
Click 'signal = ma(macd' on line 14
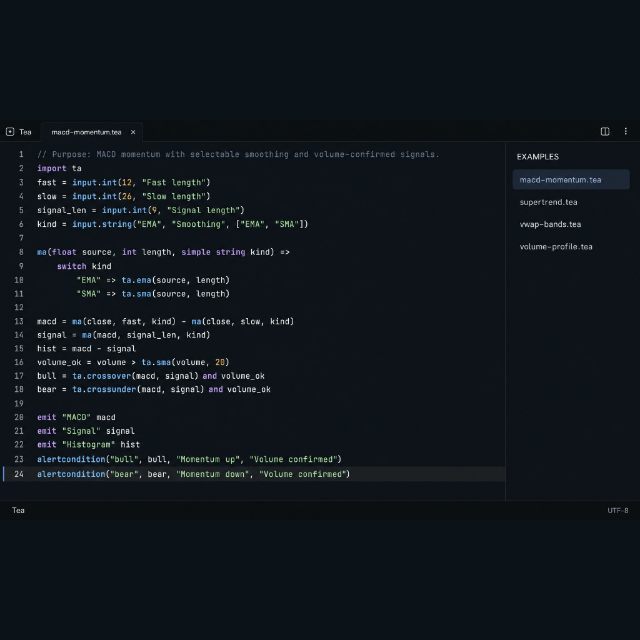coord(79,335)
